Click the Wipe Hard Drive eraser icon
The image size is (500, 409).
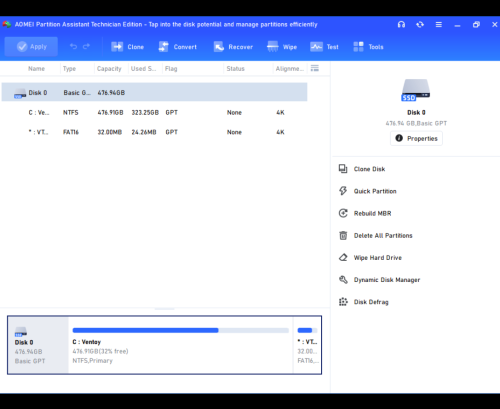coord(343,257)
